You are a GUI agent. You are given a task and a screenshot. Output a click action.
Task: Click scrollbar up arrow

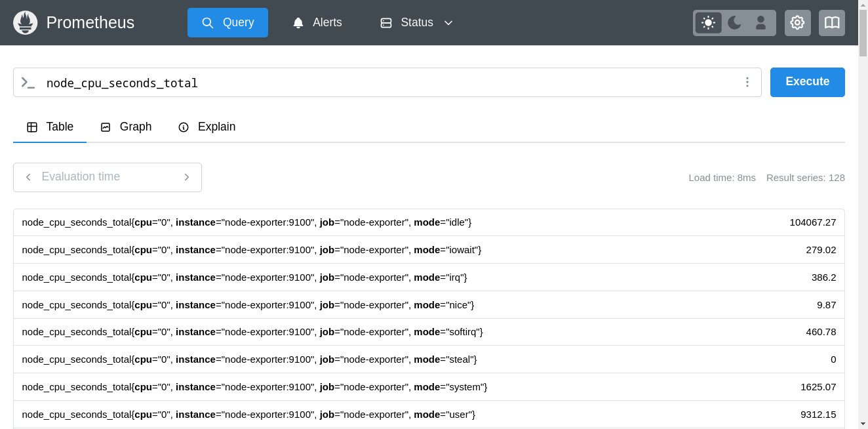pyautogui.click(x=863, y=4)
